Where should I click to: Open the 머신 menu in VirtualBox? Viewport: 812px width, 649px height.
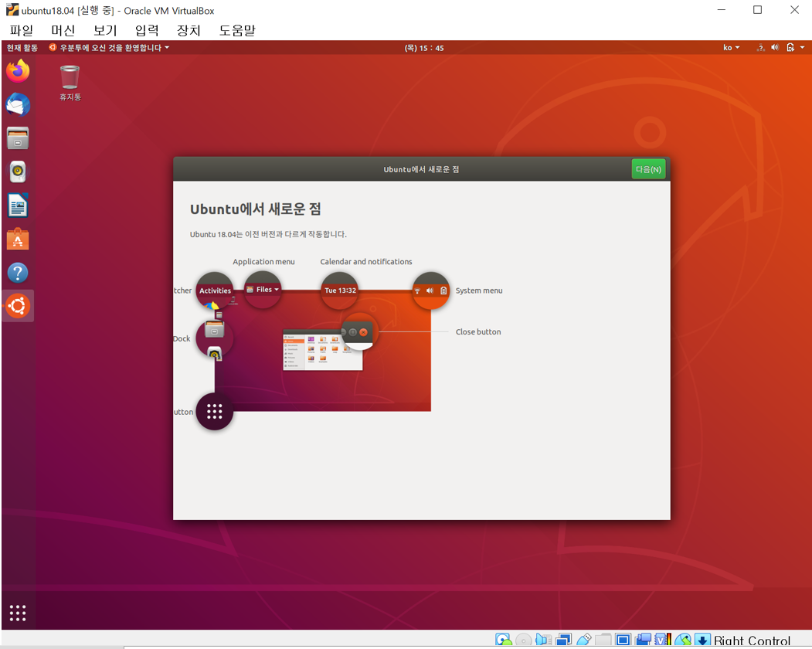[x=63, y=30]
